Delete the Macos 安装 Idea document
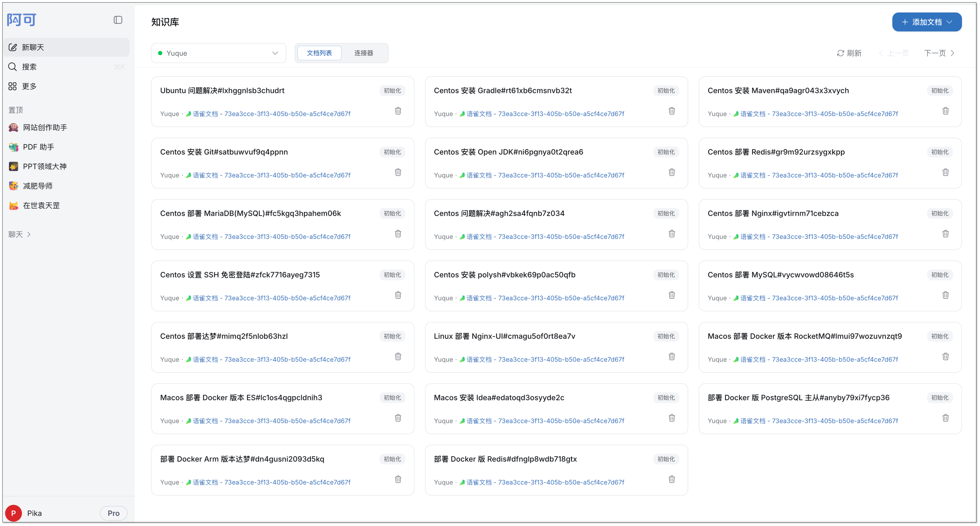 672,418
